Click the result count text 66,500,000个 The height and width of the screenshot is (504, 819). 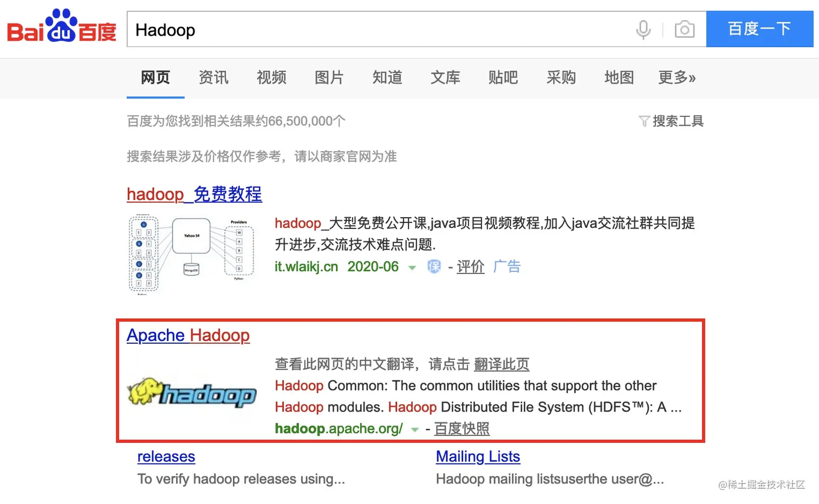click(307, 121)
